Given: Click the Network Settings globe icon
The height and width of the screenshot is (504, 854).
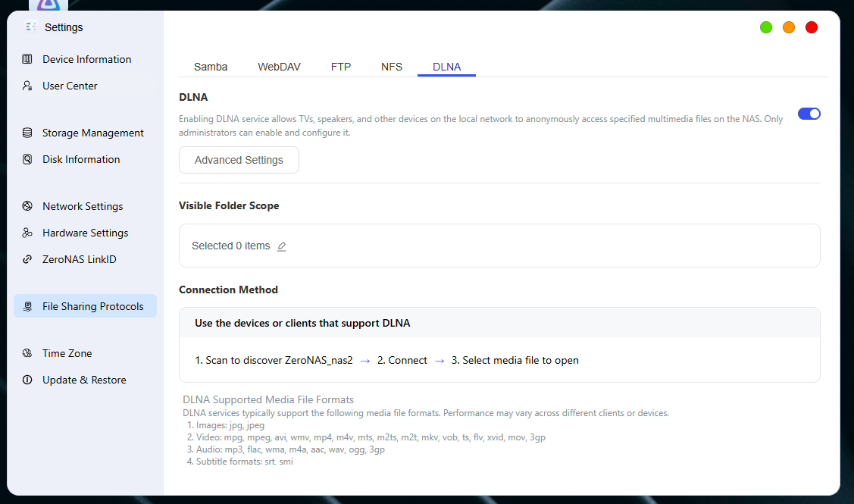Looking at the screenshot, I should pos(27,206).
